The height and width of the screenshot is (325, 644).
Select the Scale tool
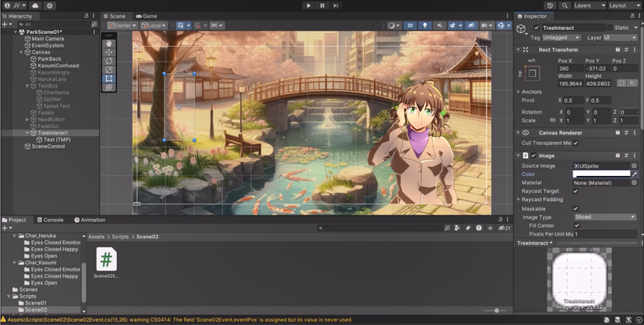pos(109,70)
